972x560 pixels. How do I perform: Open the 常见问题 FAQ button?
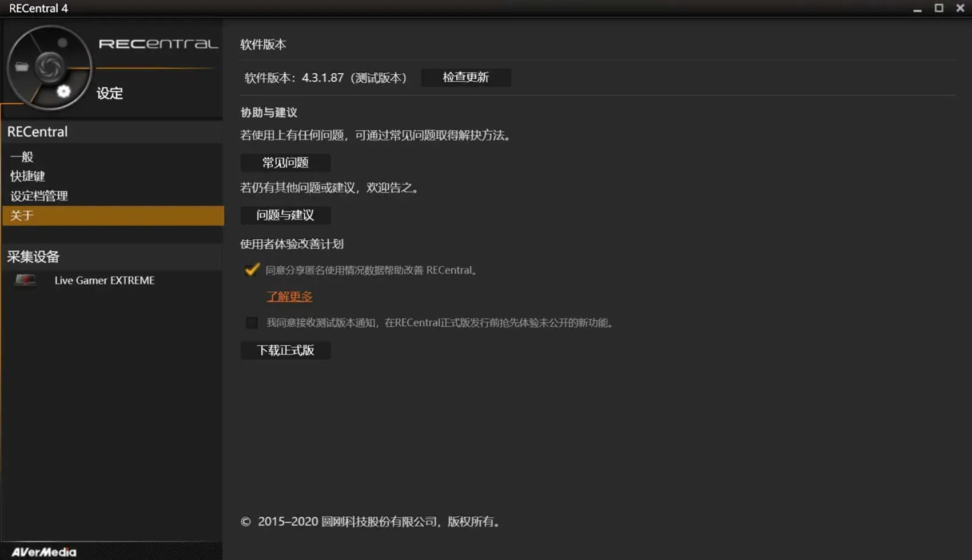(x=285, y=162)
